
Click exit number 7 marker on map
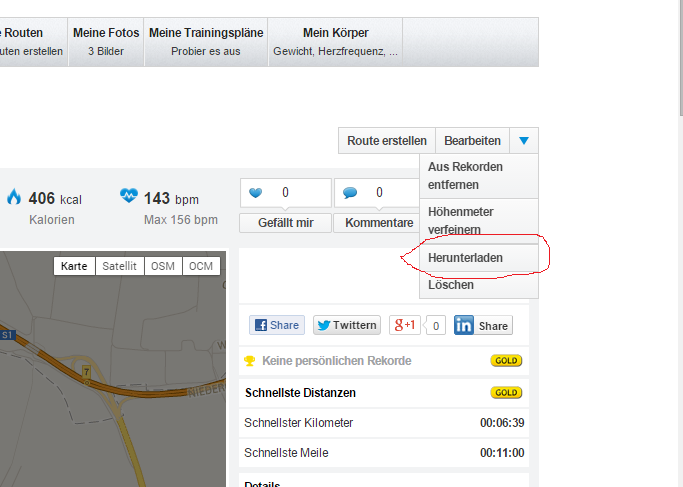pyautogui.click(x=86, y=372)
